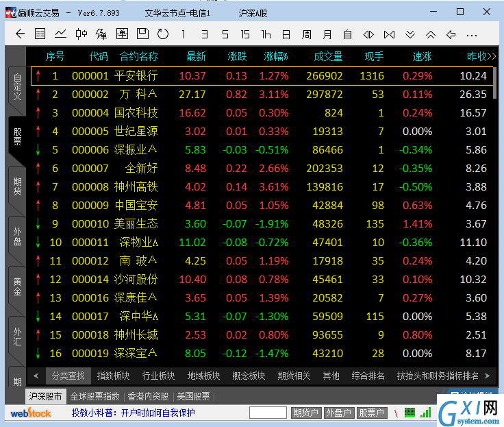Click the 期货户 account button
This screenshot has width=504, height=427.
305,413
